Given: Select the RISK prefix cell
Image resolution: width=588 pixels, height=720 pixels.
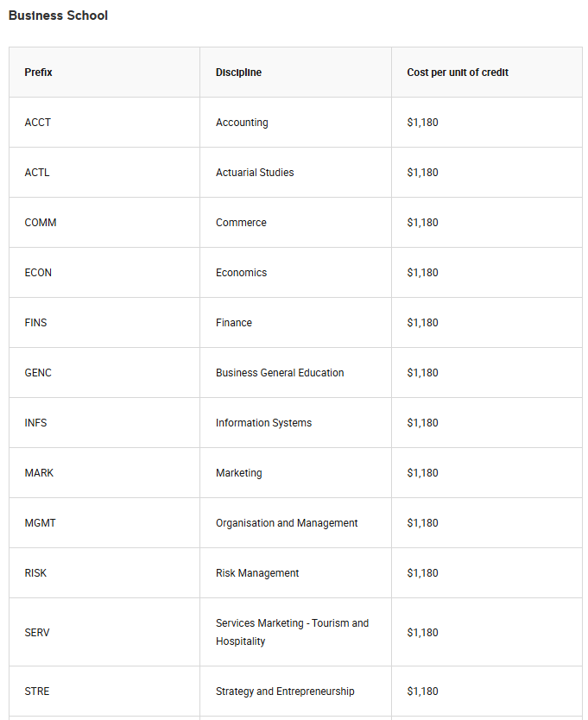Looking at the screenshot, I should (36, 573).
